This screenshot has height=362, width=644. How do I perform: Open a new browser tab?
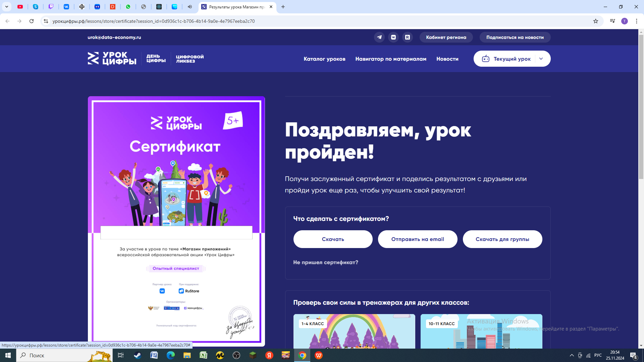pyautogui.click(x=283, y=7)
